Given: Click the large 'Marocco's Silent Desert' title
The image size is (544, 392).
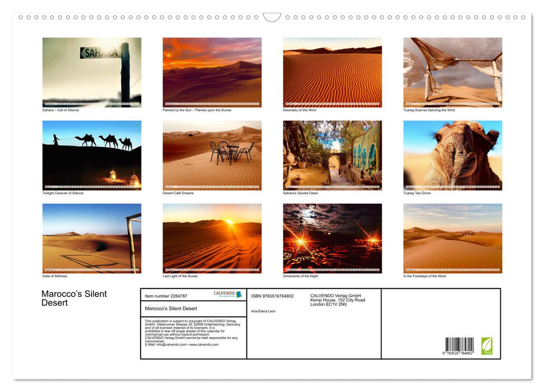Looking at the screenshot, I should 75,298.
